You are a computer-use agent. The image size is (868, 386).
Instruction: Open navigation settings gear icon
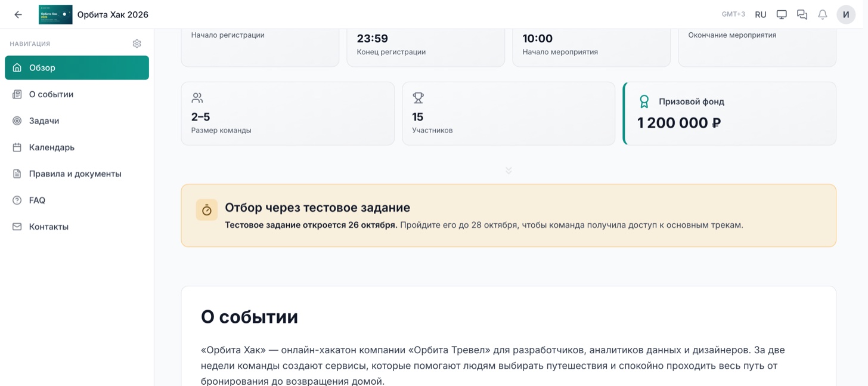point(137,44)
